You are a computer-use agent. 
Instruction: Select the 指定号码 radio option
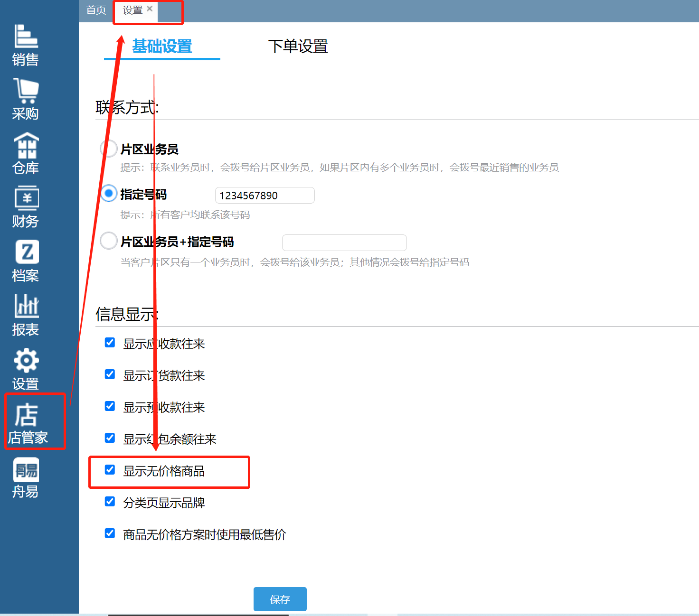pyautogui.click(x=109, y=194)
